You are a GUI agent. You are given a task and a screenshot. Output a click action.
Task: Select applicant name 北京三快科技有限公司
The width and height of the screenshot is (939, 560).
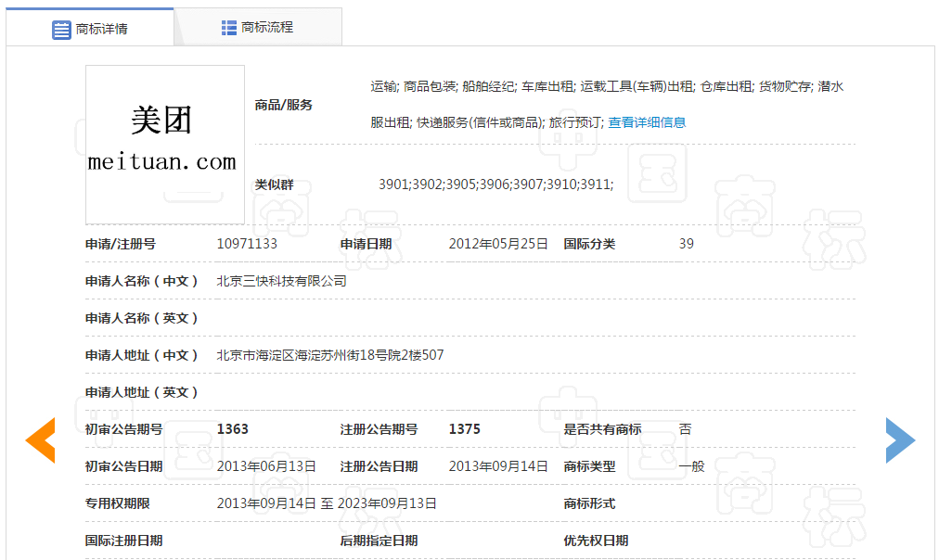[281, 281]
